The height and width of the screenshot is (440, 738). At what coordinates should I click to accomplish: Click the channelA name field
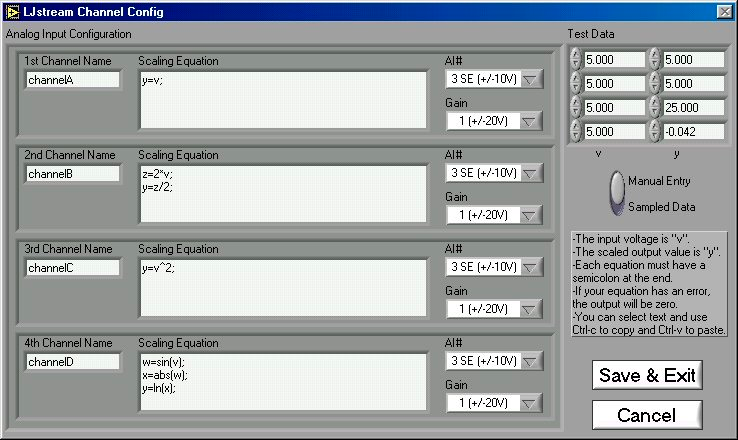pos(72,80)
